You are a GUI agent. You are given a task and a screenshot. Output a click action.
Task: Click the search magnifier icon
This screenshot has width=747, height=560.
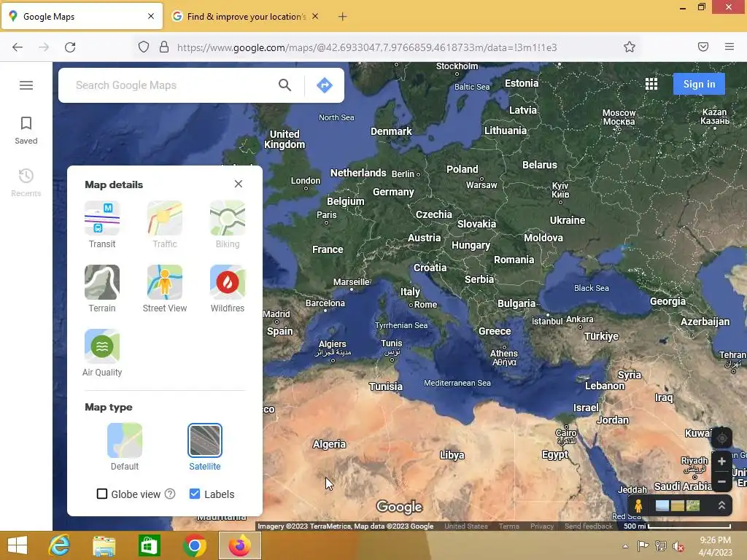click(x=285, y=85)
